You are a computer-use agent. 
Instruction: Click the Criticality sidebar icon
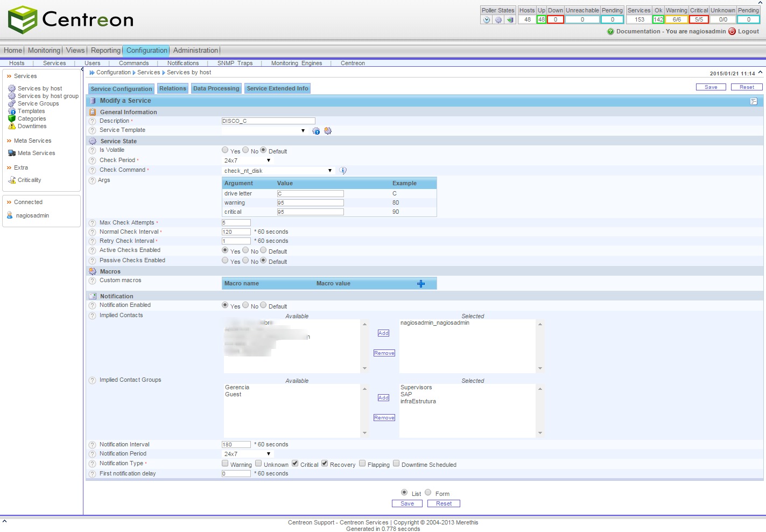tap(12, 180)
